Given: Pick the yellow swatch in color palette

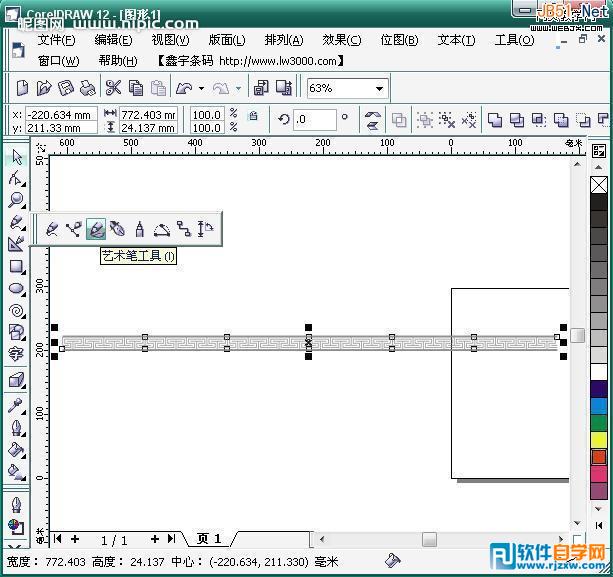Looking at the screenshot, I should pyautogui.click(x=599, y=440).
